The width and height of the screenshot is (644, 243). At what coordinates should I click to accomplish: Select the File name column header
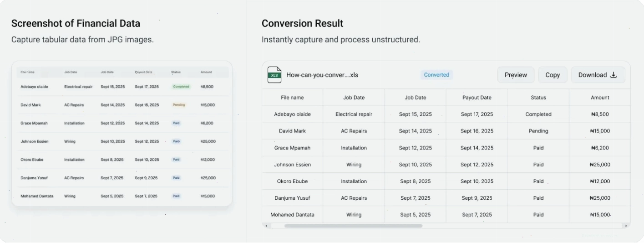coord(292,98)
